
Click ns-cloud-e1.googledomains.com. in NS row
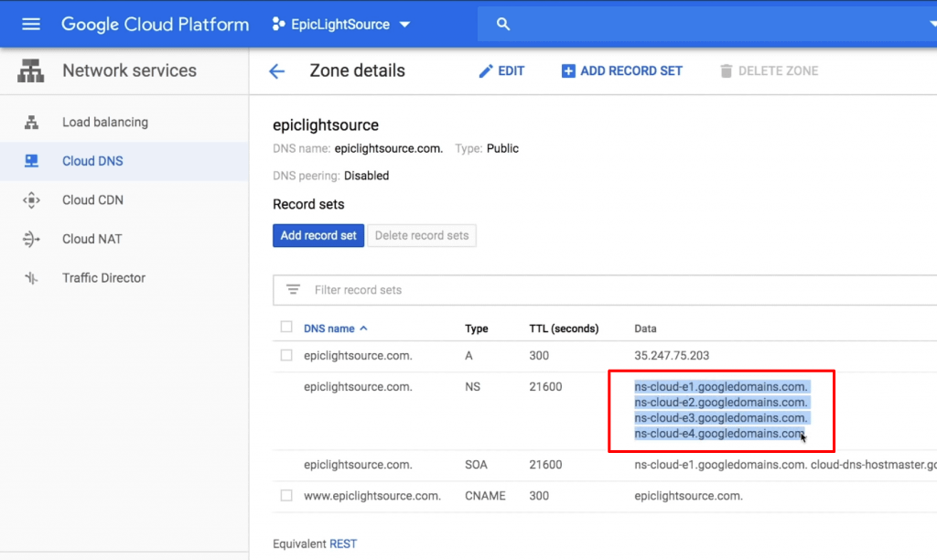click(x=721, y=387)
